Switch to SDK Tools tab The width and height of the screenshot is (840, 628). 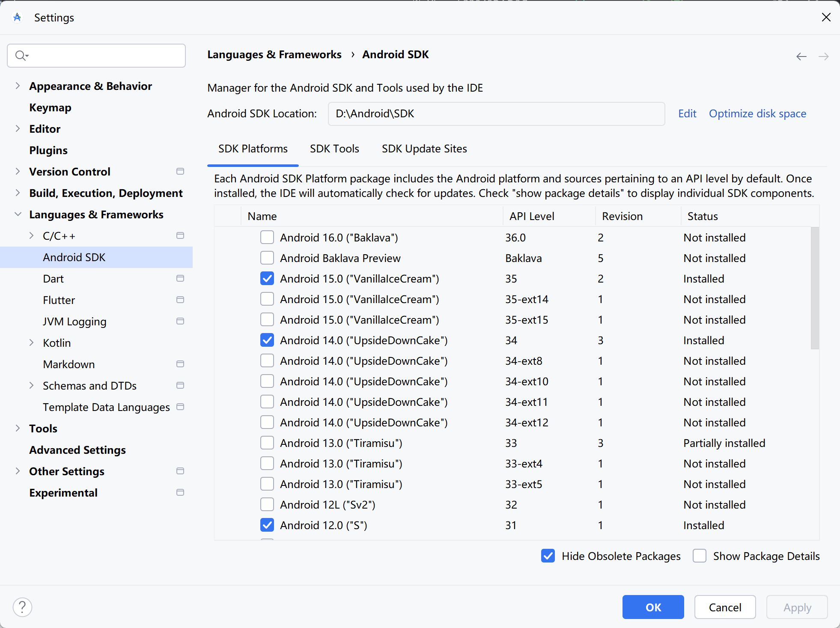tap(334, 149)
